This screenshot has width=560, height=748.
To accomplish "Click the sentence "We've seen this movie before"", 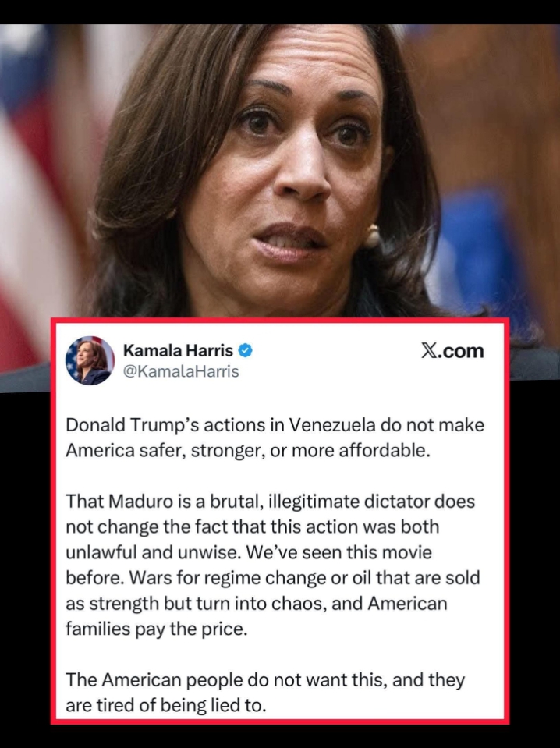I will 249,565.
